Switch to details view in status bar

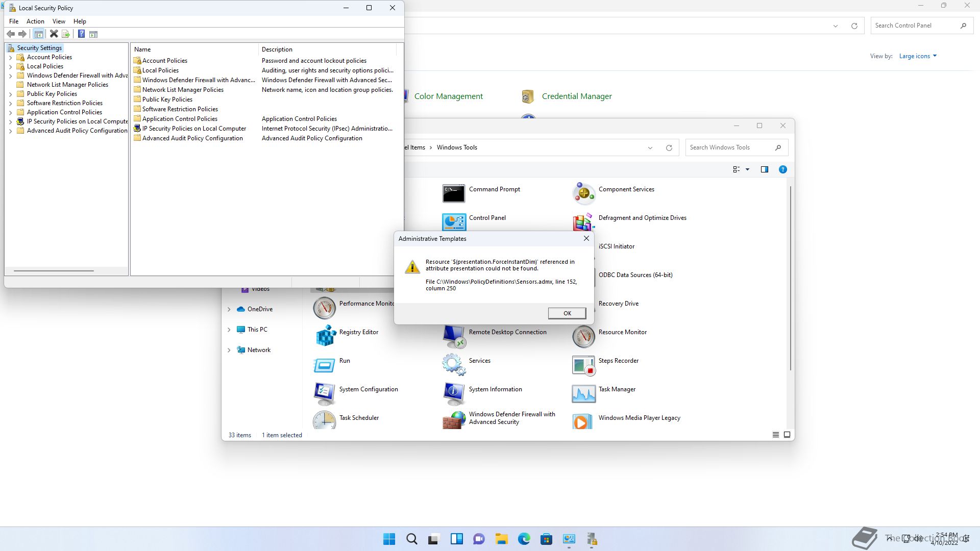point(775,435)
